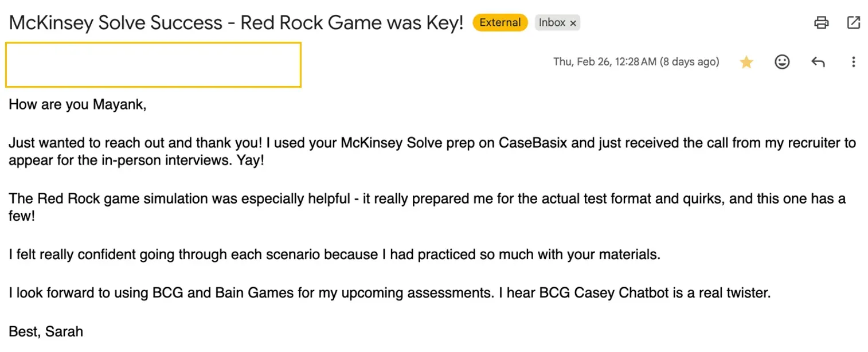
Task: Click the "I felt really confident" sentence
Action: tap(334, 255)
